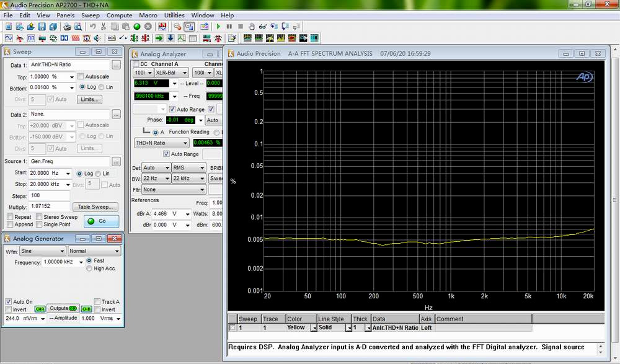Click the Outputs button in Analog Generator
Image resolution: width=620 pixels, height=364 pixels.
(63, 308)
